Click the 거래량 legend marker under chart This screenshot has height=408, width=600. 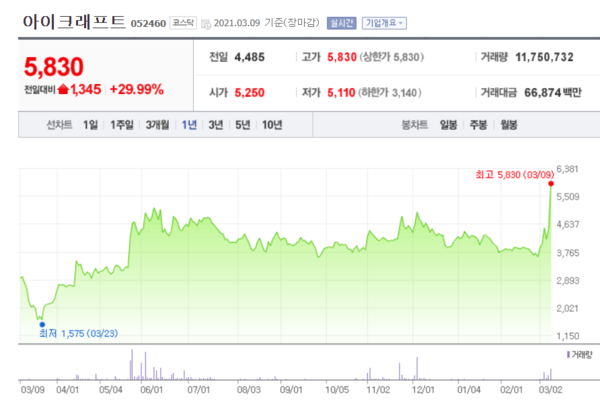(568, 355)
